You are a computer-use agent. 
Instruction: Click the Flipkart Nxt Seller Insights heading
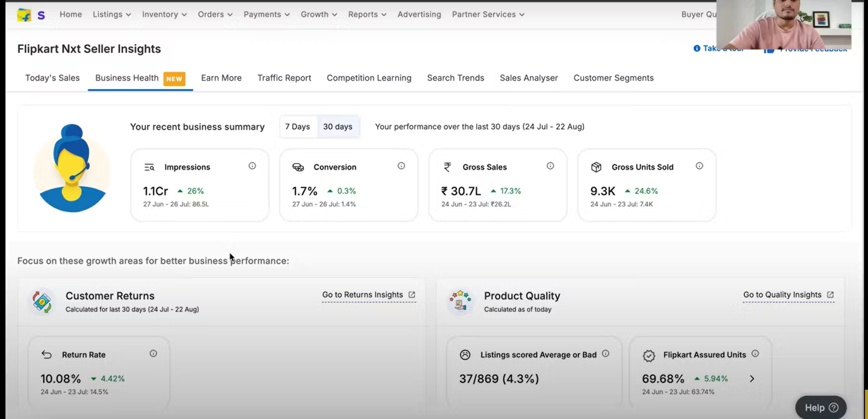pos(89,49)
